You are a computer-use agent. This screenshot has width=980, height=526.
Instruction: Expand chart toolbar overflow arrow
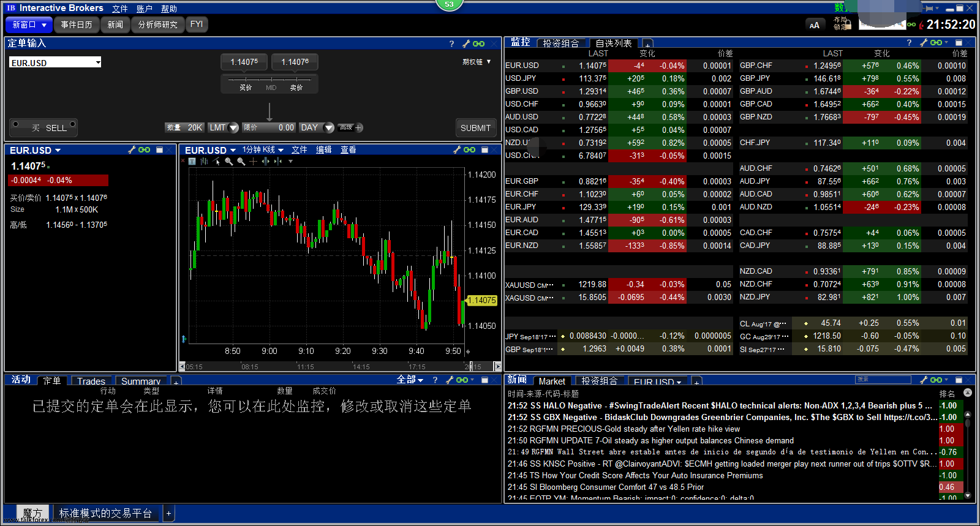click(290, 162)
